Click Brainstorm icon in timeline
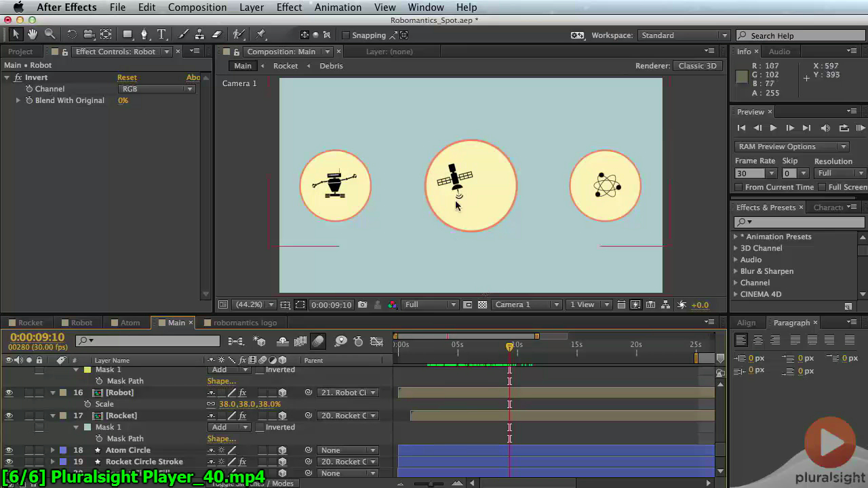Screen dimensions: 868x488 [x=341, y=342]
